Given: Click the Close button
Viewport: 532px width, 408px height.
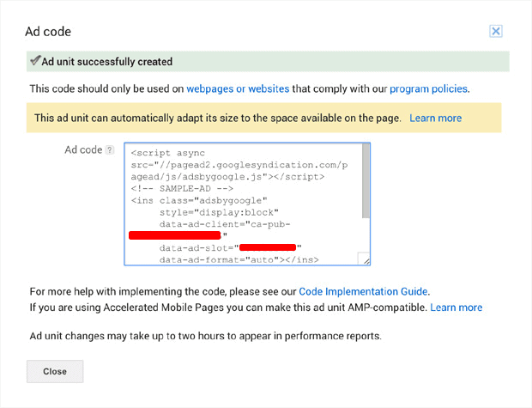Looking at the screenshot, I should coord(55,371).
